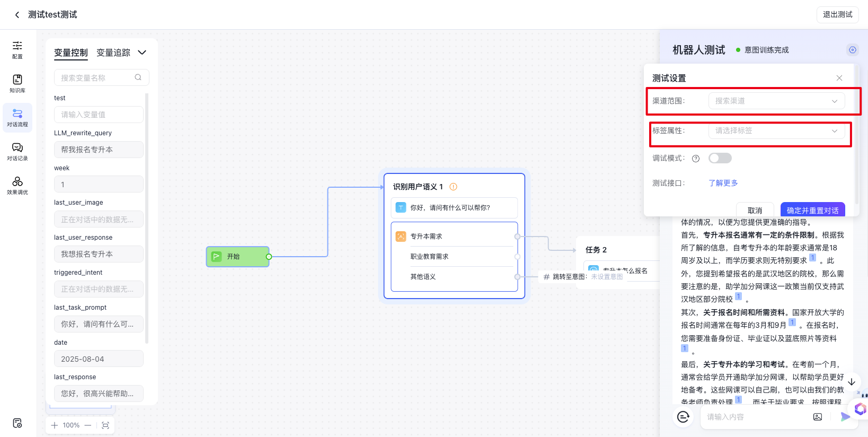This screenshot has height=437, width=868.
Task: Open 对话记录 in the sidebar
Action: [17, 151]
